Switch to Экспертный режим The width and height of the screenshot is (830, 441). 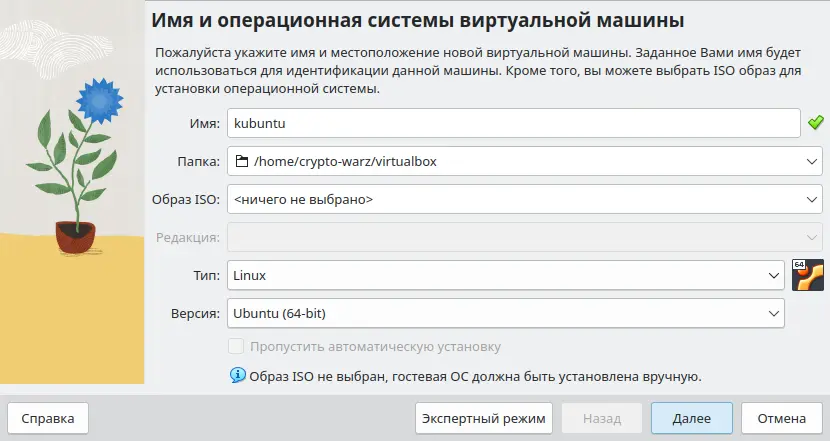coord(484,418)
